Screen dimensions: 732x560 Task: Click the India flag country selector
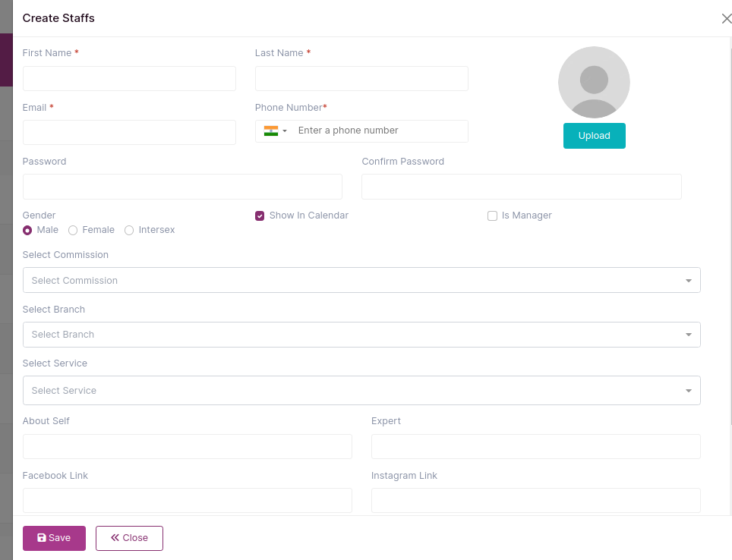275,131
